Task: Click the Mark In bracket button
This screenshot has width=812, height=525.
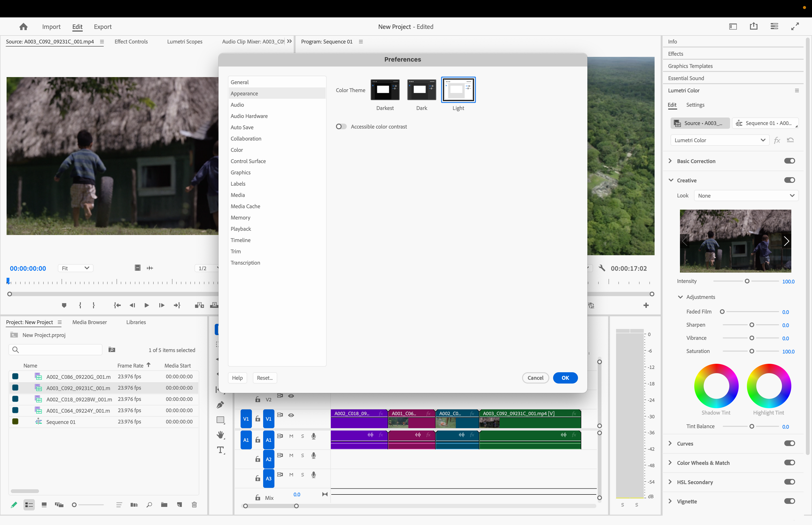Action: coord(80,305)
